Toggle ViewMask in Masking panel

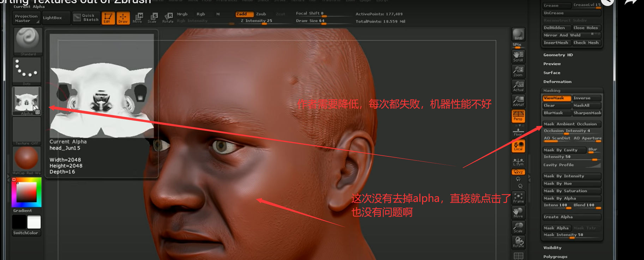(557, 98)
